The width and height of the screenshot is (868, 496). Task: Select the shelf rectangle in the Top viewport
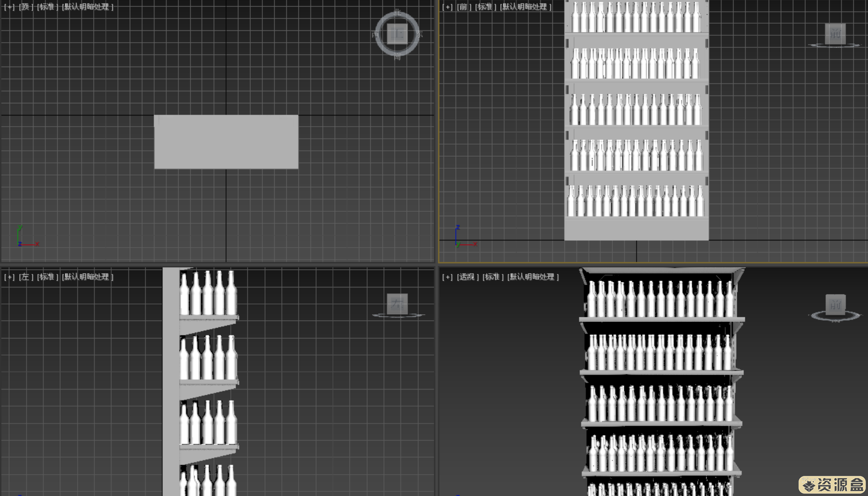226,142
